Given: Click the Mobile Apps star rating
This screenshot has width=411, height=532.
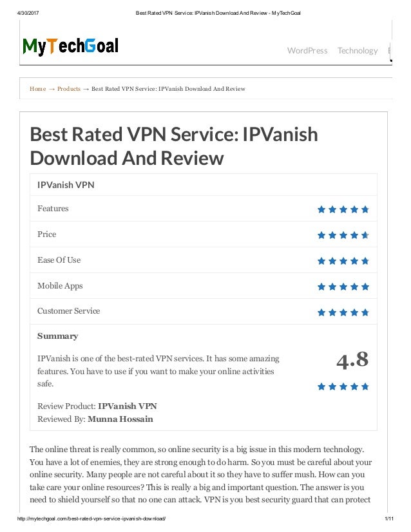Looking at the screenshot, I should pyautogui.click(x=343, y=287).
